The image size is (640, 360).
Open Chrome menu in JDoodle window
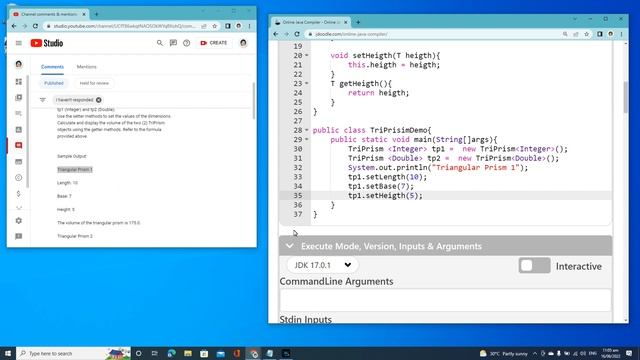tap(621, 34)
